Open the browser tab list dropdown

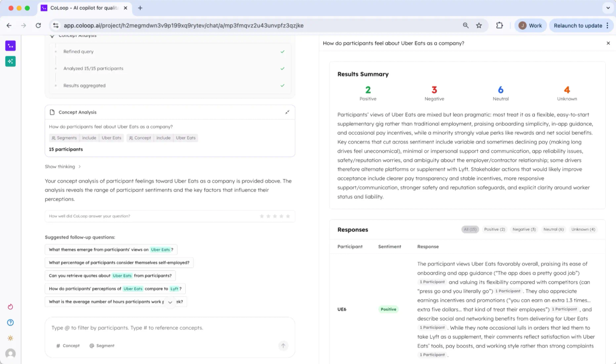tap(608, 8)
